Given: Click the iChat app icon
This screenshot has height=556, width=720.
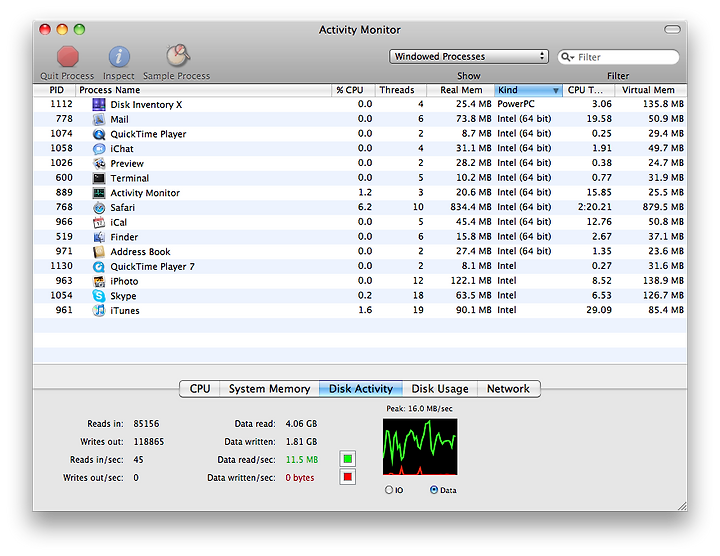Looking at the screenshot, I should pyautogui.click(x=99, y=149).
